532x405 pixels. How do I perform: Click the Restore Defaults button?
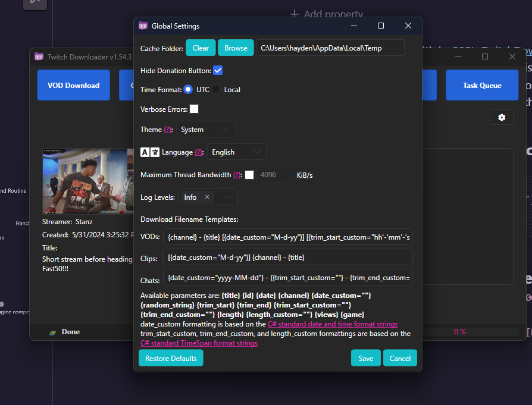[171, 358]
